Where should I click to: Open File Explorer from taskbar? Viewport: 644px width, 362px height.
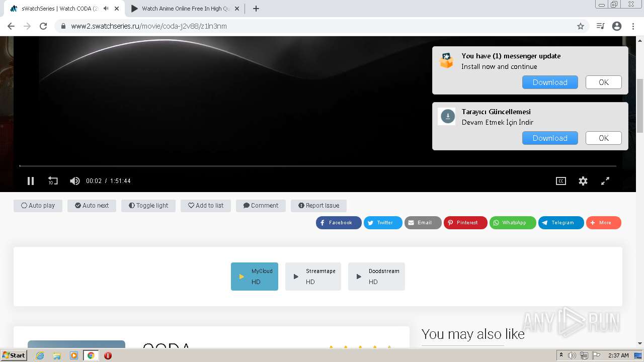[57, 355]
